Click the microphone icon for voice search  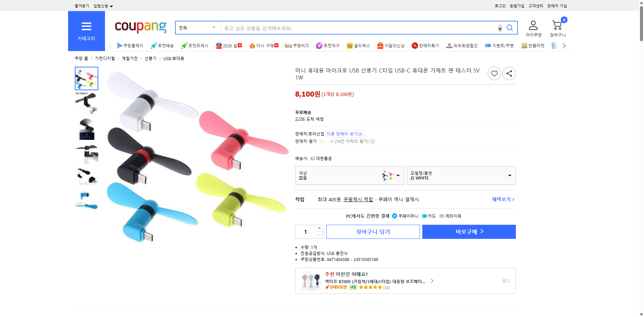point(499,28)
